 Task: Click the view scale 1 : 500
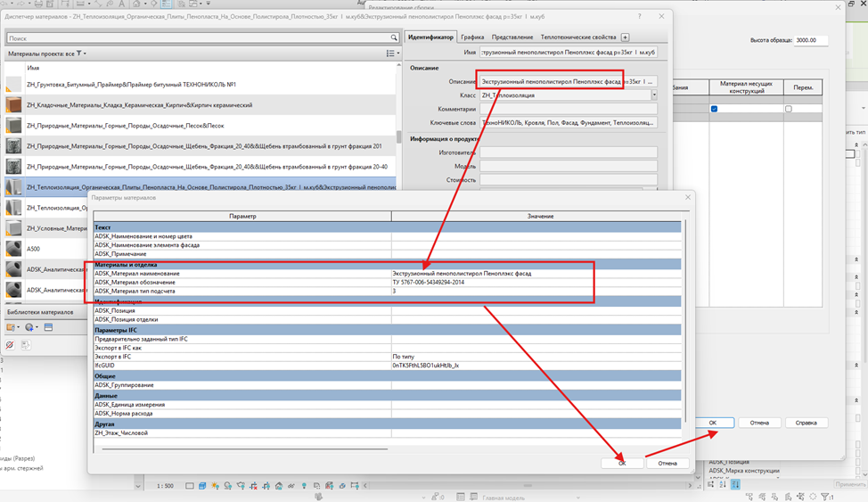(x=165, y=486)
